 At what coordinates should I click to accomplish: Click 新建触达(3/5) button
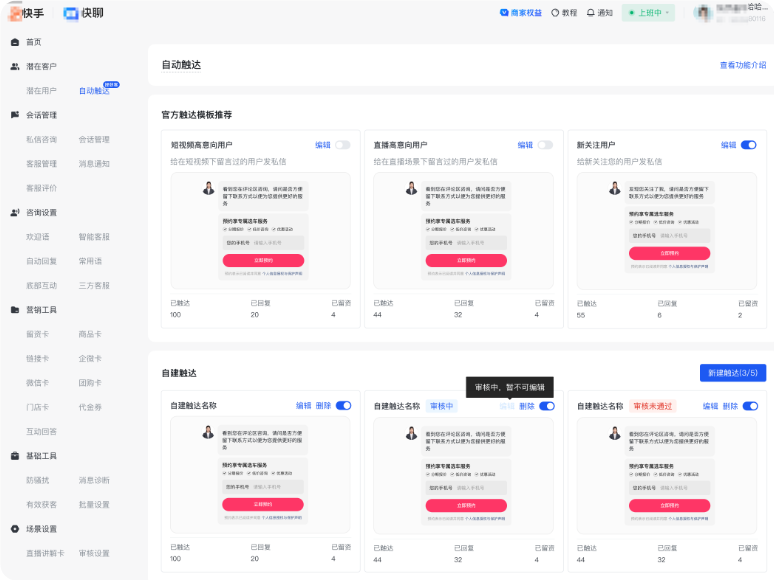coord(733,373)
